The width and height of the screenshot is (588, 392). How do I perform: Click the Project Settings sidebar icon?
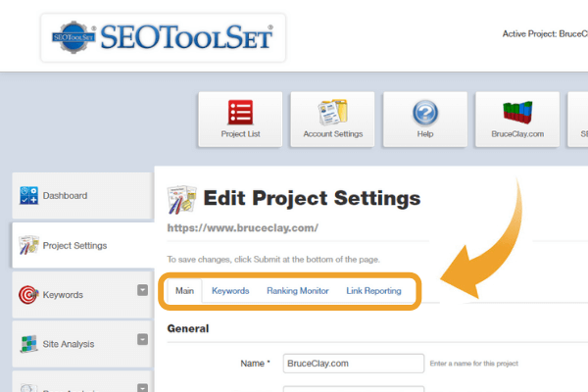pos(28,245)
